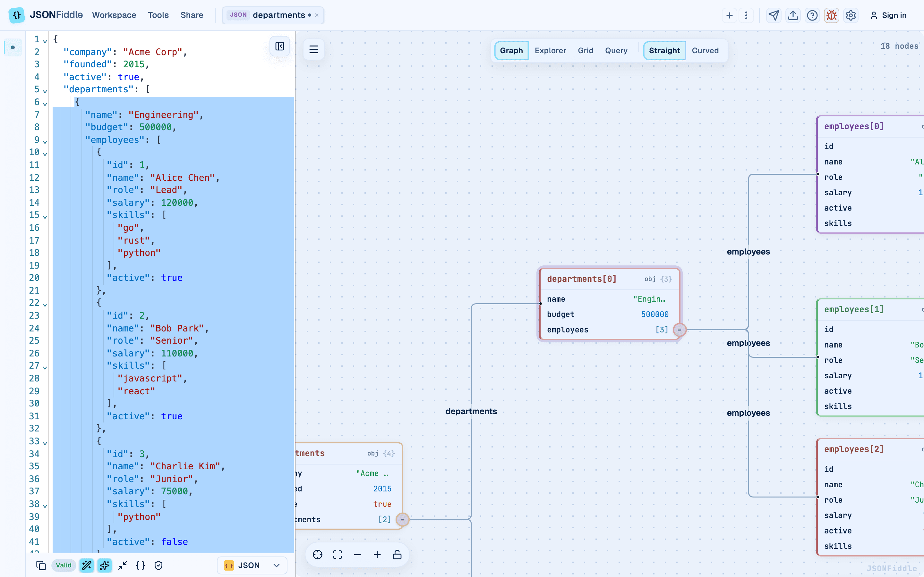The image size is (924, 577).
Task: Fold line 9 employees array
Action: point(45,142)
